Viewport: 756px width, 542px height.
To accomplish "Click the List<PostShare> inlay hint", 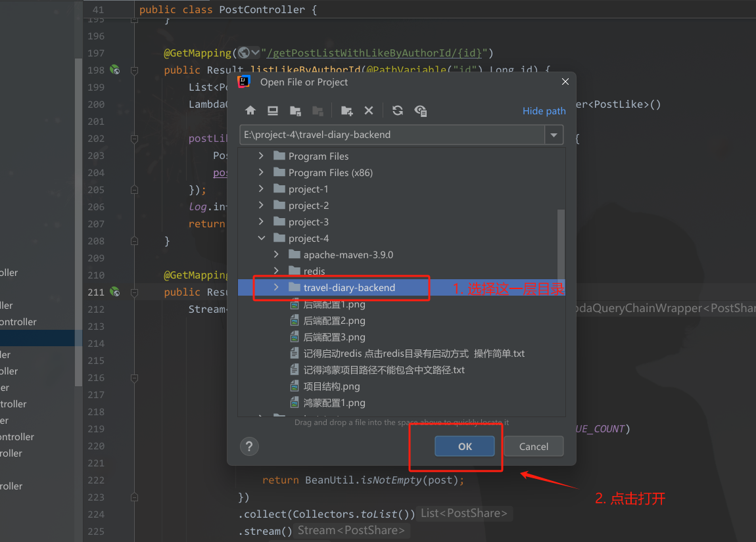I will [464, 514].
